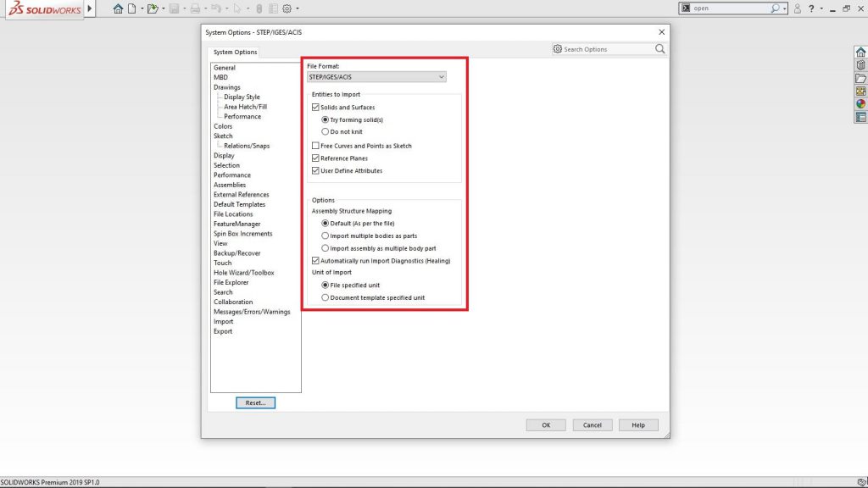Open the command search dropdown arrow
This screenshot has height=488, width=868.
pos(784,8)
